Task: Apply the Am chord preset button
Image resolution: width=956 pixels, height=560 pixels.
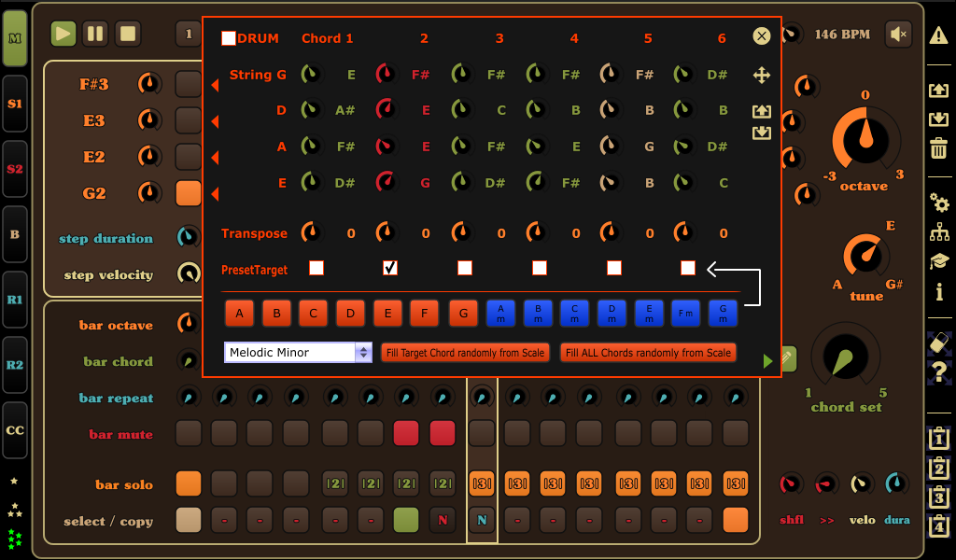Action: [x=500, y=314]
